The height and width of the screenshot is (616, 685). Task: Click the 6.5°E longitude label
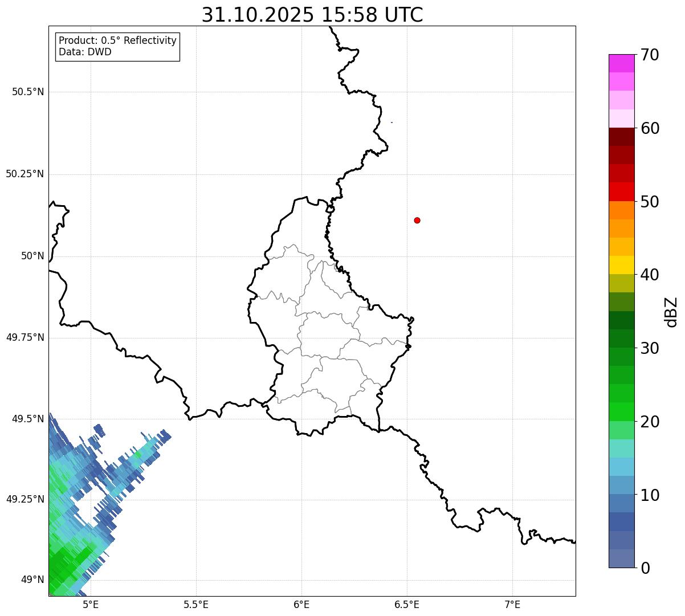pyautogui.click(x=407, y=605)
